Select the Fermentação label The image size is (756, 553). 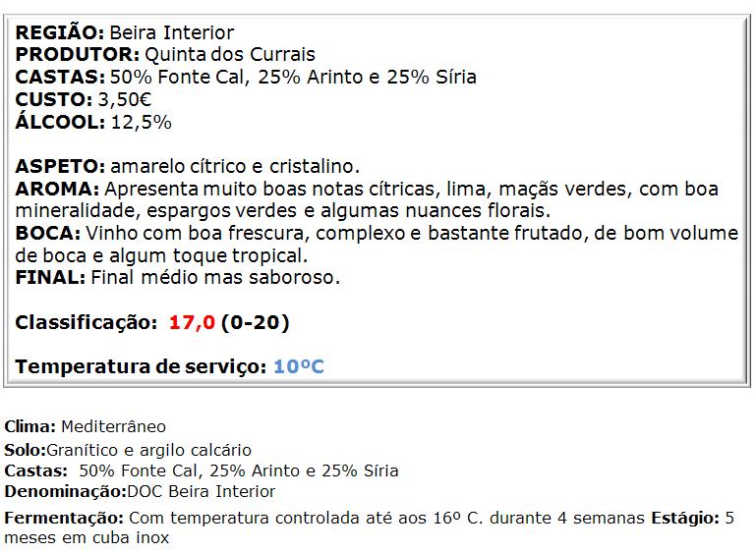click(64, 519)
